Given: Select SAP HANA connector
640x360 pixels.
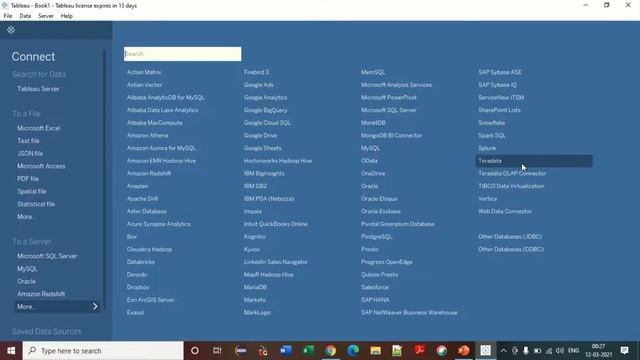Looking at the screenshot, I should [x=375, y=300].
